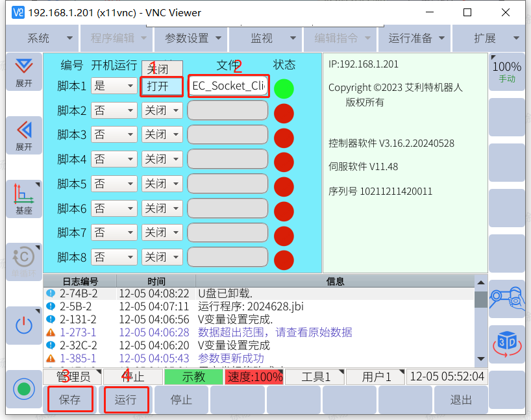Click the Save button at bottom
Screen dimensions: 531x420
click(x=69, y=399)
